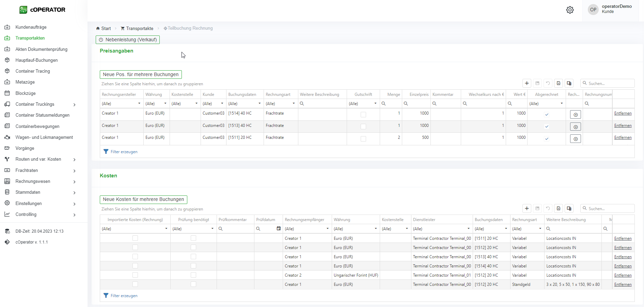644x307 pixels.
Task: Toggle Abgerechnet checkbox for the [1511] 20 HC row
Action: (x=547, y=139)
